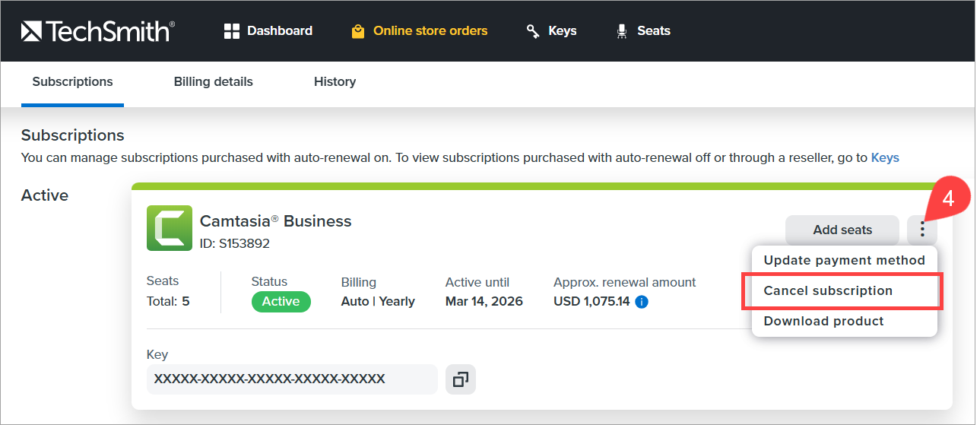Follow the Keys link in the description
The image size is (980, 425).
point(885,158)
